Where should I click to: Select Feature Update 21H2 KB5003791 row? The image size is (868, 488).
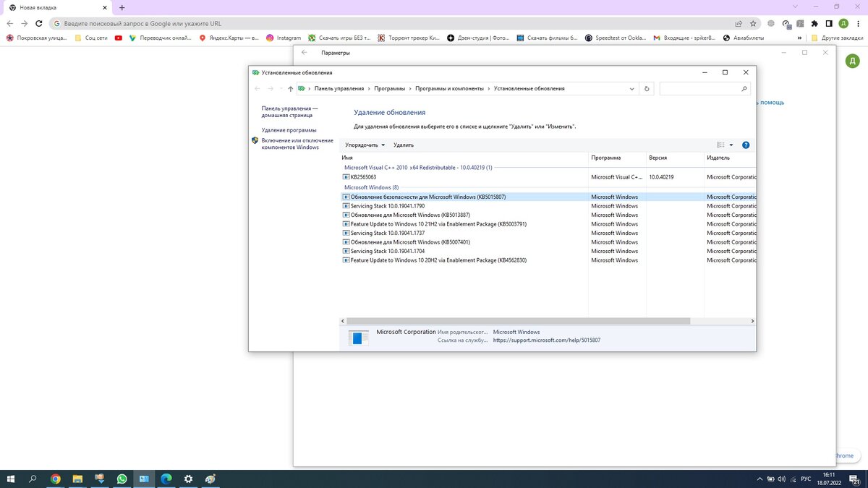[548, 224]
